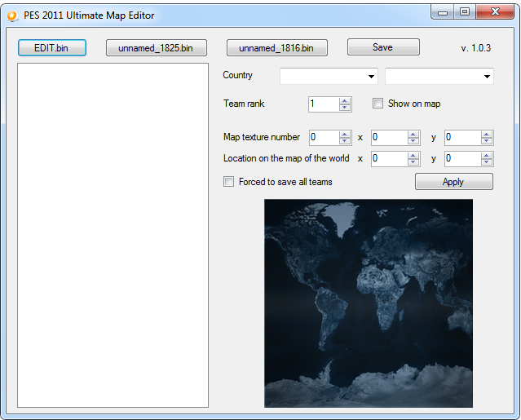Open the second Country dropdown
This screenshot has height=420, width=521.
coord(439,76)
